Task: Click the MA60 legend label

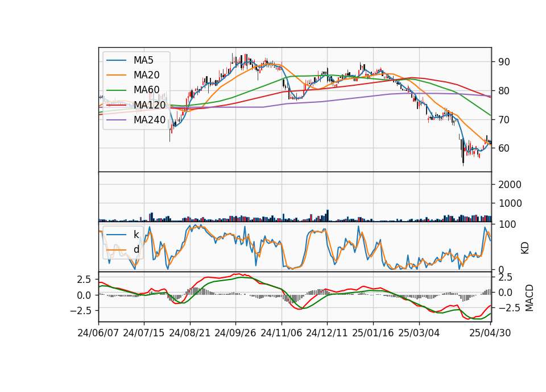Action: (146, 90)
